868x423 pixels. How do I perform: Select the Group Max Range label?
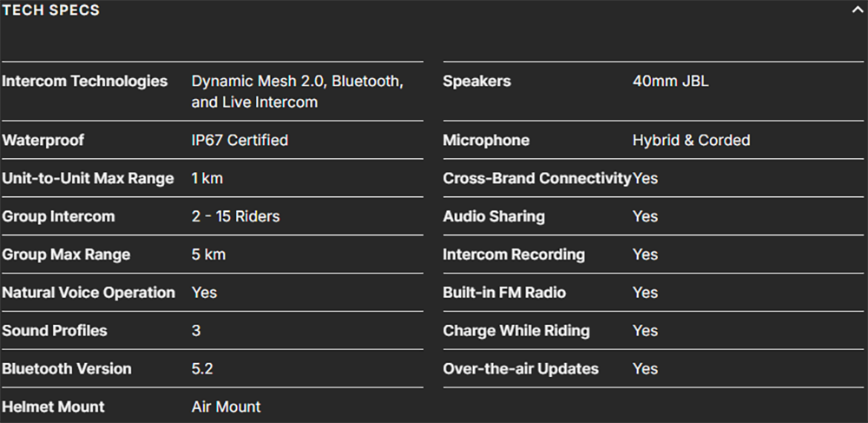tap(66, 254)
